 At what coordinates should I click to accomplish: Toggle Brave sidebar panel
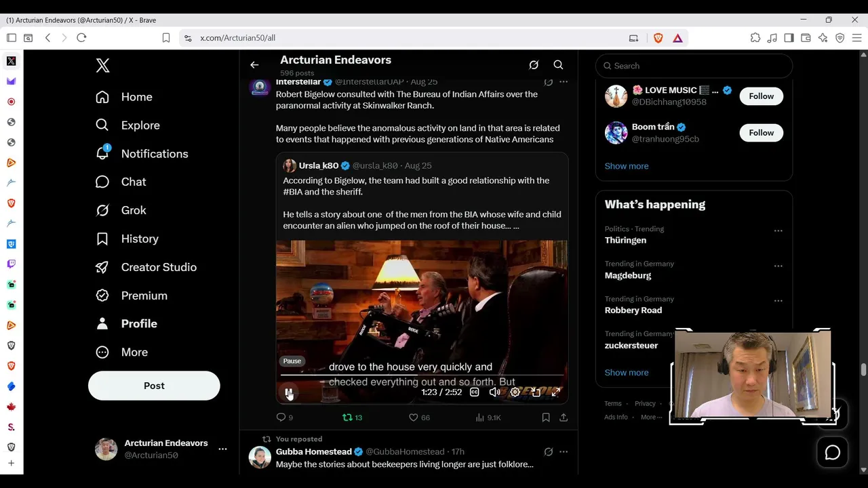[x=789, y=38]
